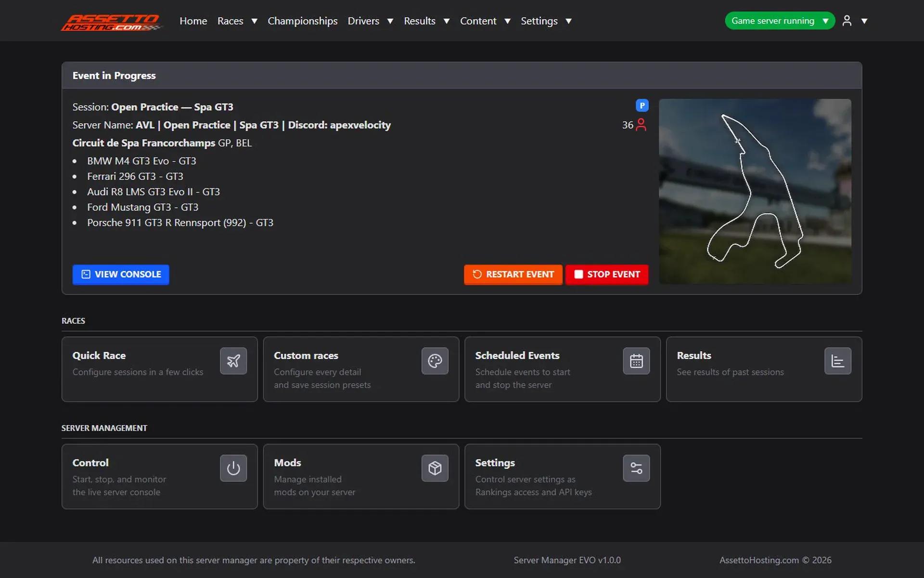Click the blue P session badge
The image size is (924, 578).
(x=642, y=105)
